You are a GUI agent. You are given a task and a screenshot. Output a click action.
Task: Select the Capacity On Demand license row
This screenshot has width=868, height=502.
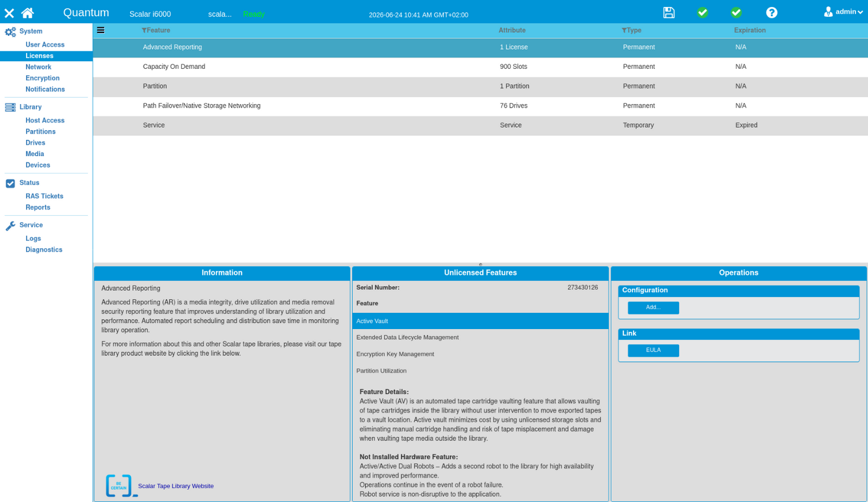(x=480, y=67)
